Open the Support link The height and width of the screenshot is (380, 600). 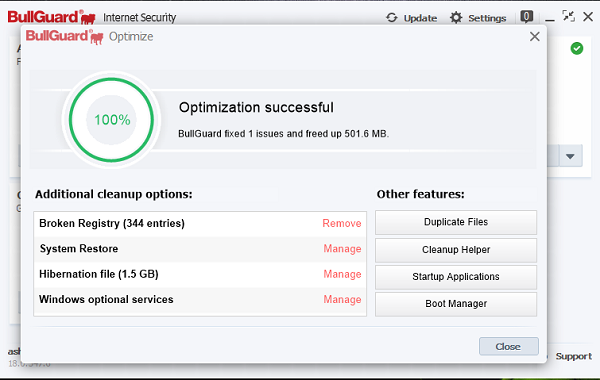point(574,356)
